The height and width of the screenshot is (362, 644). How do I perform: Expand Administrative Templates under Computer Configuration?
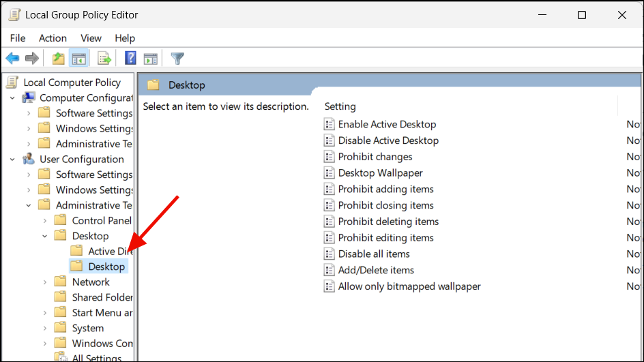pos(29,144)
